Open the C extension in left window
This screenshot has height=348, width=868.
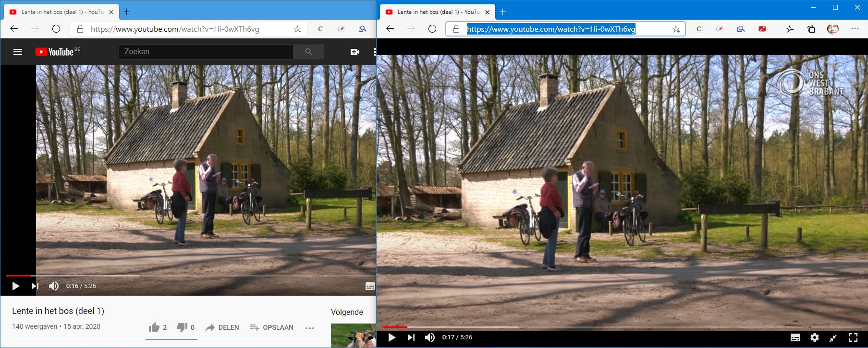pos(320,29)
